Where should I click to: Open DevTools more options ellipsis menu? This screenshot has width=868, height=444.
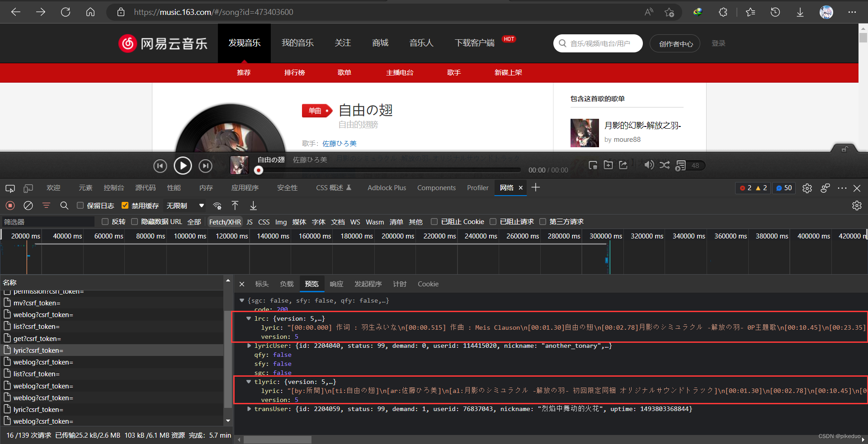(842, 188)
